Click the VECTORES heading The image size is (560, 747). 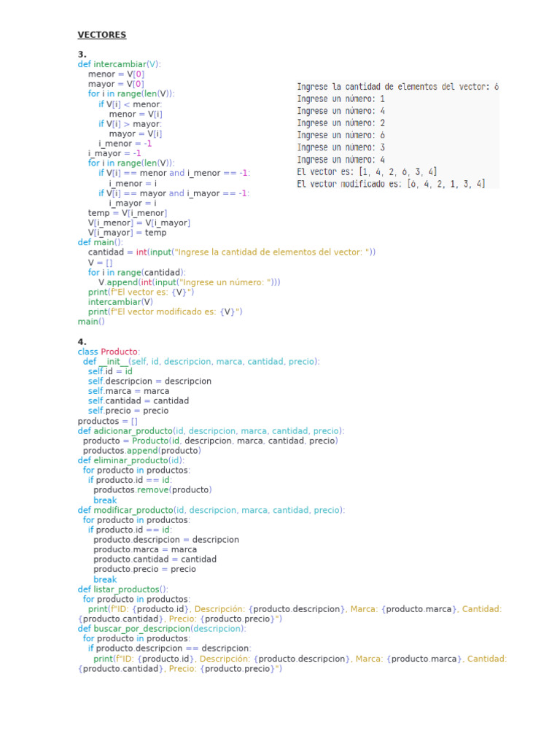[x=102, y=35]
